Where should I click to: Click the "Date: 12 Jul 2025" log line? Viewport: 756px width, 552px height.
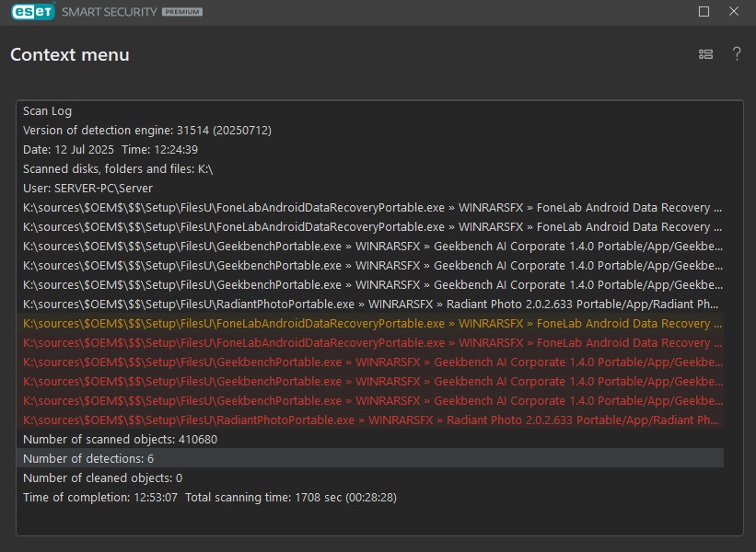point(370,150)
